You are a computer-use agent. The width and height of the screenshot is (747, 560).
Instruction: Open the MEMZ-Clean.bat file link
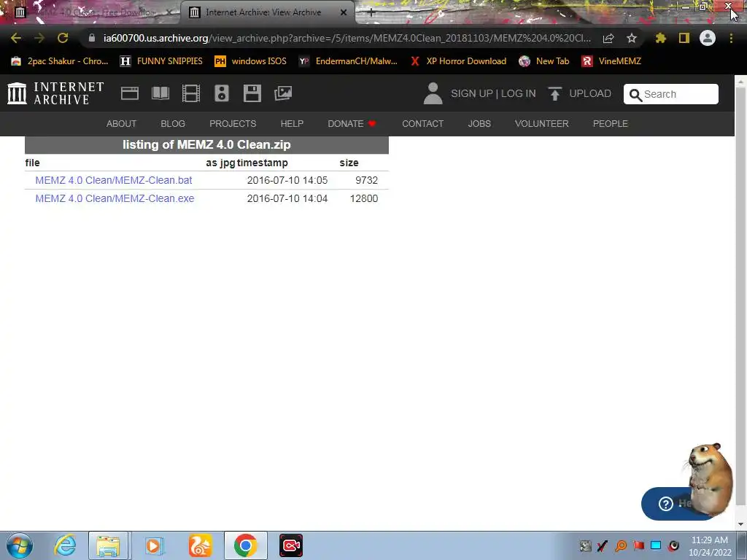coord(113,181)
